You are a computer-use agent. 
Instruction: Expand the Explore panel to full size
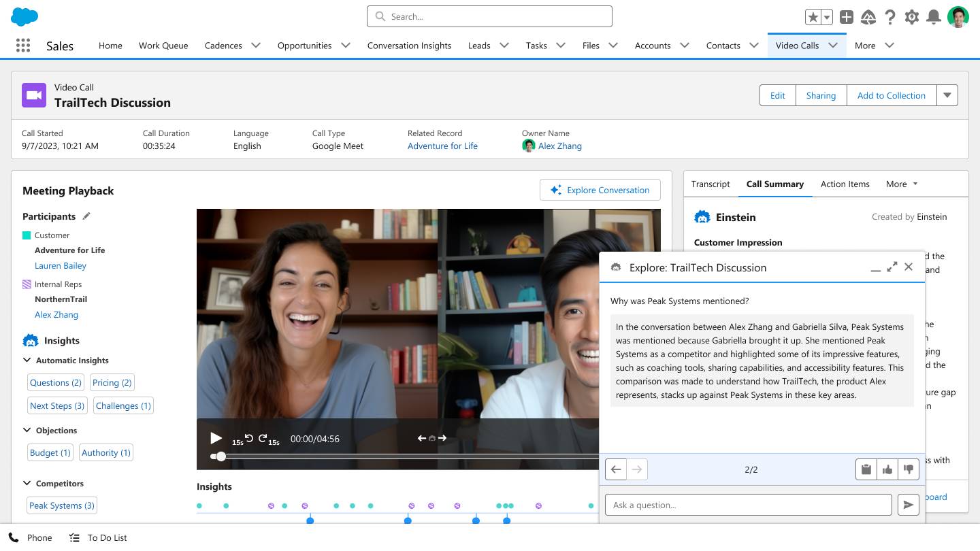click(892, 267)
